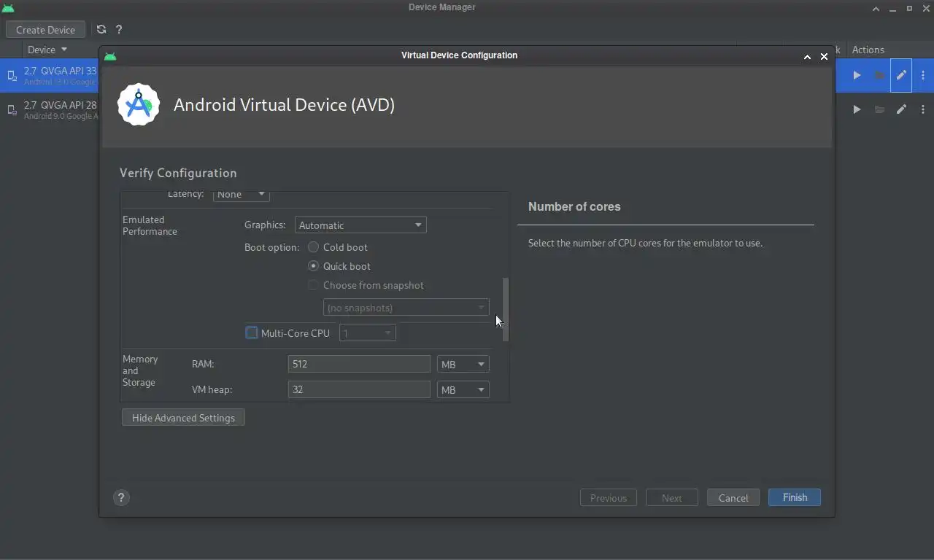
Task: Click the Emulated Performance section label
Action: (x=150, y=225)
